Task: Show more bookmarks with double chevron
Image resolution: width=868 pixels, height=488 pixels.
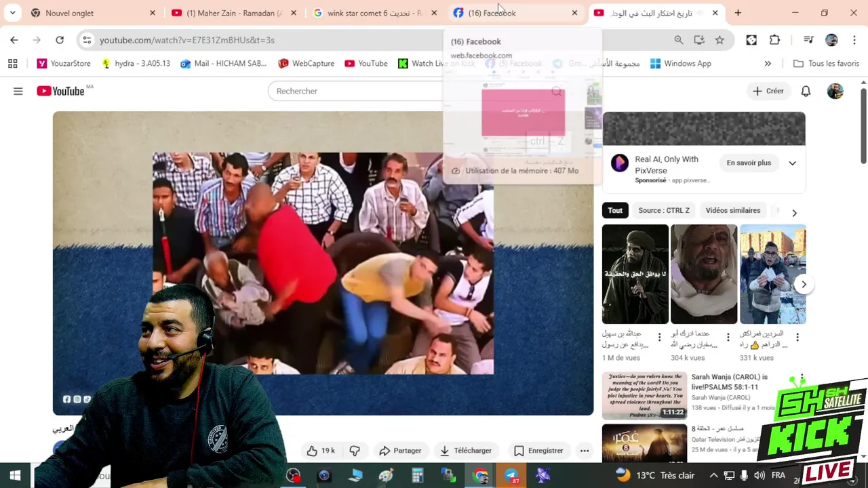Action: pos(768,64)
